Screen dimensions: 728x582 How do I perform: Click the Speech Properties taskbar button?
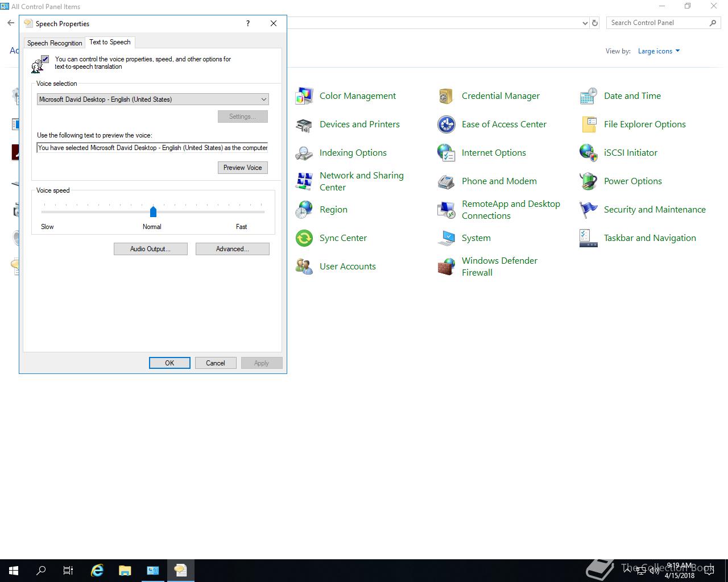click(181, 571)
